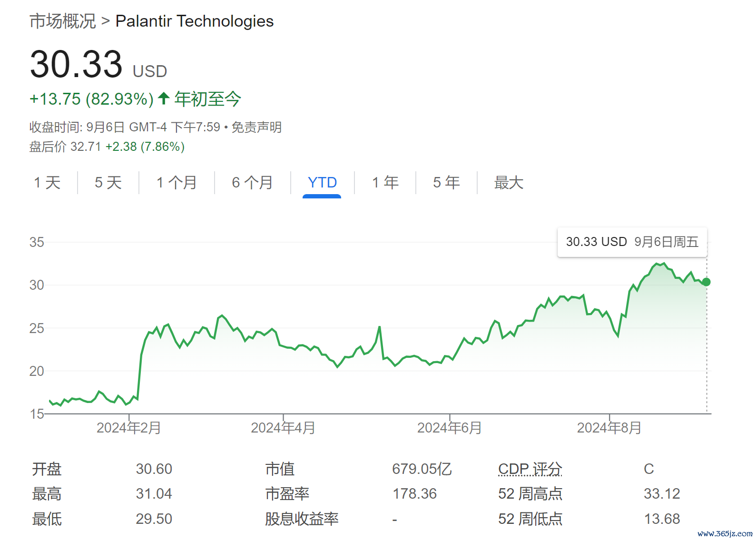Select the 1 年 time range tab
756x541 pixels.
coord(385,182)
